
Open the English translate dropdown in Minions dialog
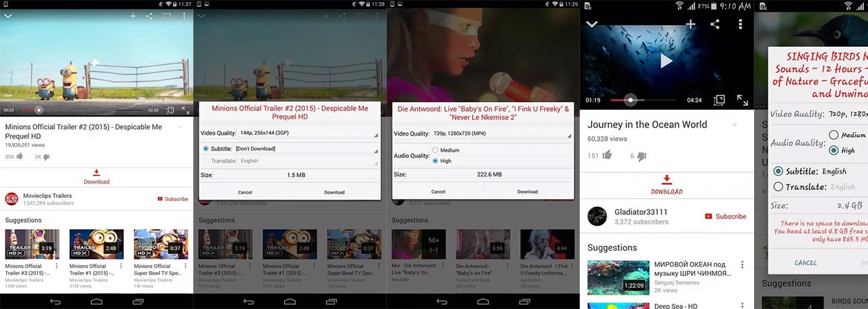pos(309,161)
